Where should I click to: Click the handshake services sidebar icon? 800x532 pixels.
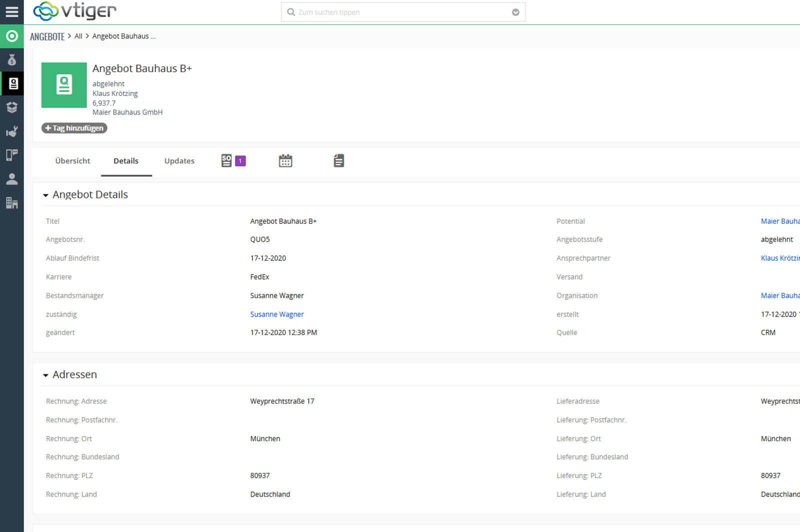[11, 131]
